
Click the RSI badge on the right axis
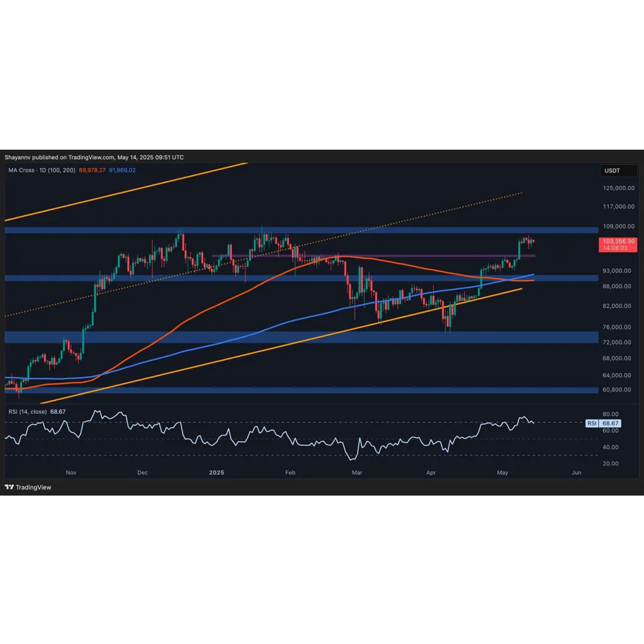coord(591,423)
